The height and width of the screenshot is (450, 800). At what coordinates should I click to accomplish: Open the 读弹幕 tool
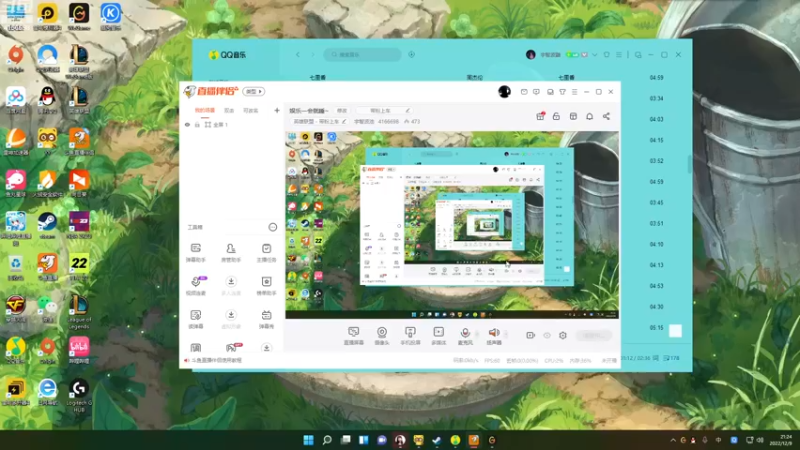195,319
